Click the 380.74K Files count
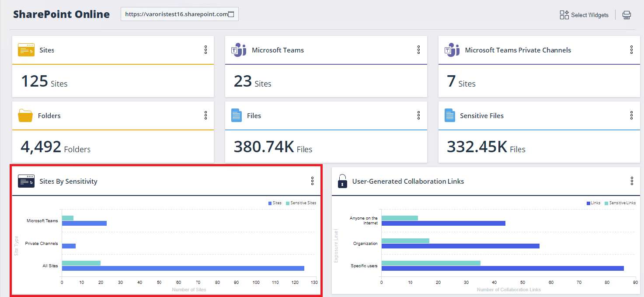 (x=273, y=147)
